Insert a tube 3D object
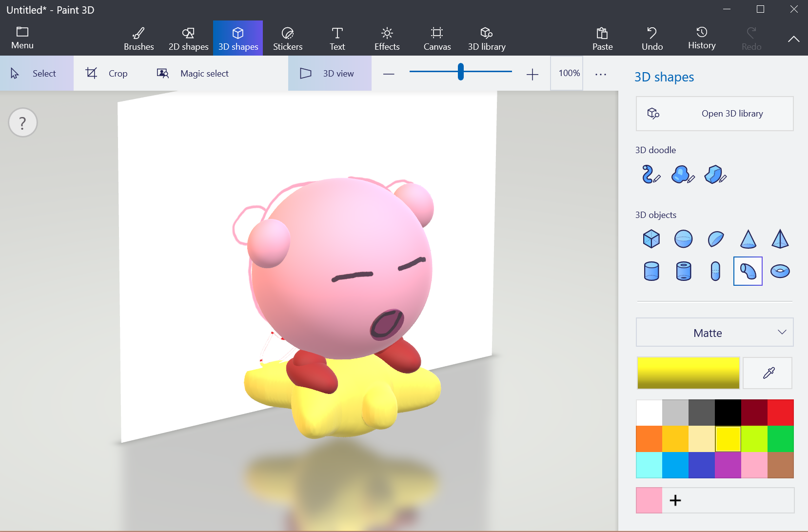Screen dimensions: 808x532 tap(684, 271)
